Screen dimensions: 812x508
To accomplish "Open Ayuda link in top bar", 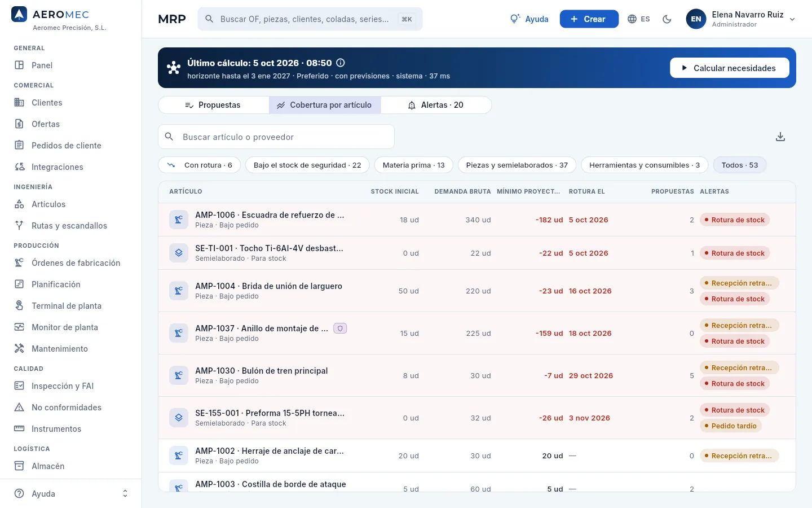I will [x=529, y=19].
